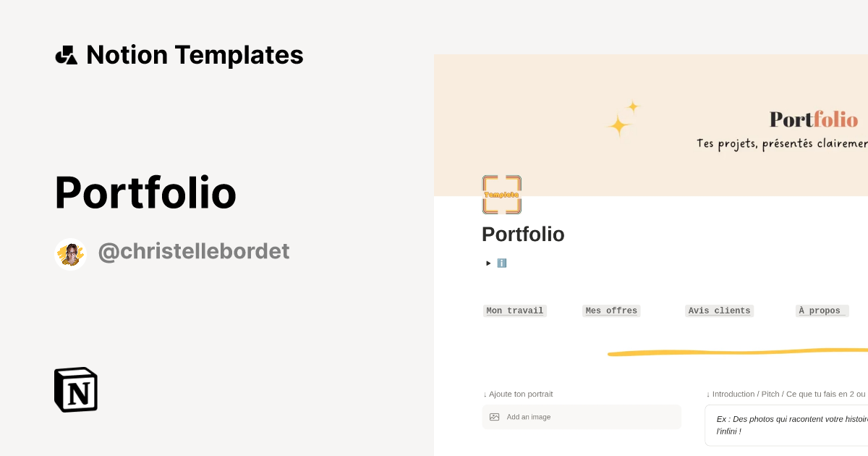This screenshot has width=868, height=456.
Task: Click the downward arrow before "Ajoute ton portrait"
Action: pos(485,394)
